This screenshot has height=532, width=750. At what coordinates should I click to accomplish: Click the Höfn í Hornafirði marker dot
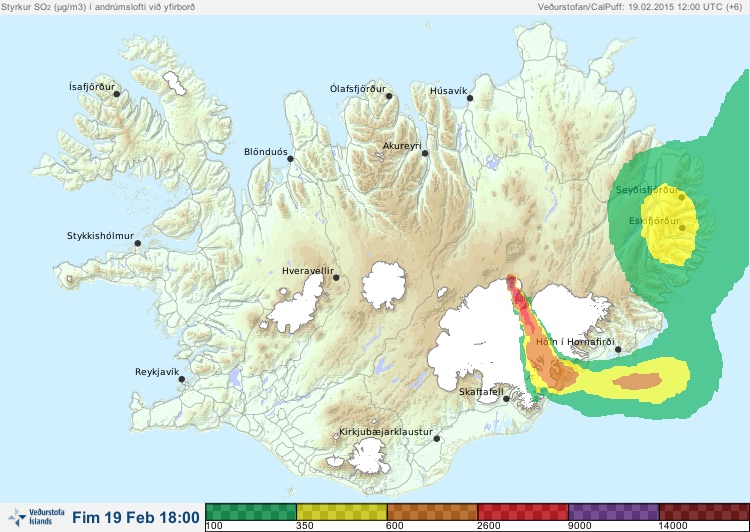[618, 350]
